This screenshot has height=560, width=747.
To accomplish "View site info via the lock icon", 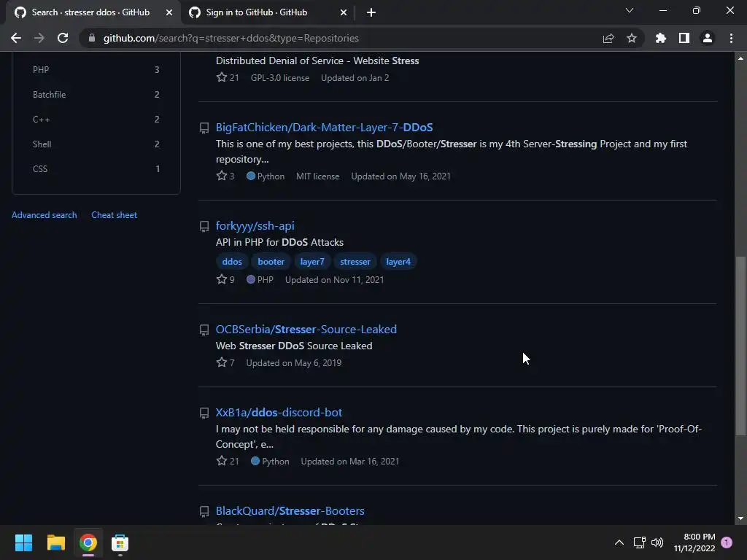I will click(92, 38).
